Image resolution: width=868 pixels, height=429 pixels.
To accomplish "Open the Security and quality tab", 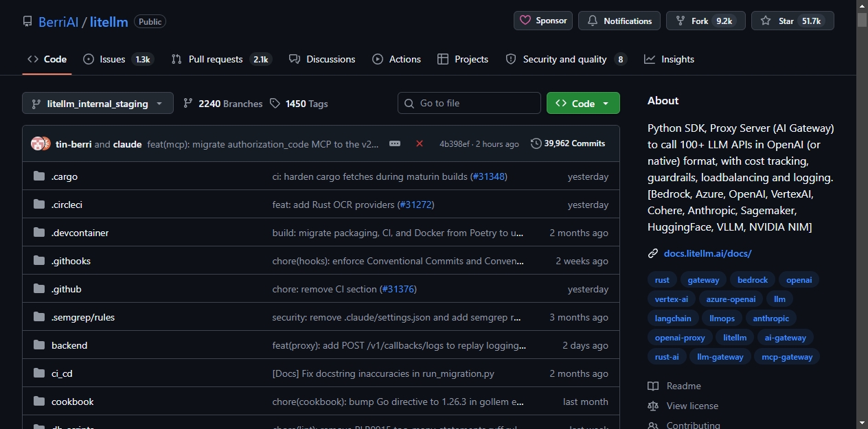I will click(x=566, y=59).
